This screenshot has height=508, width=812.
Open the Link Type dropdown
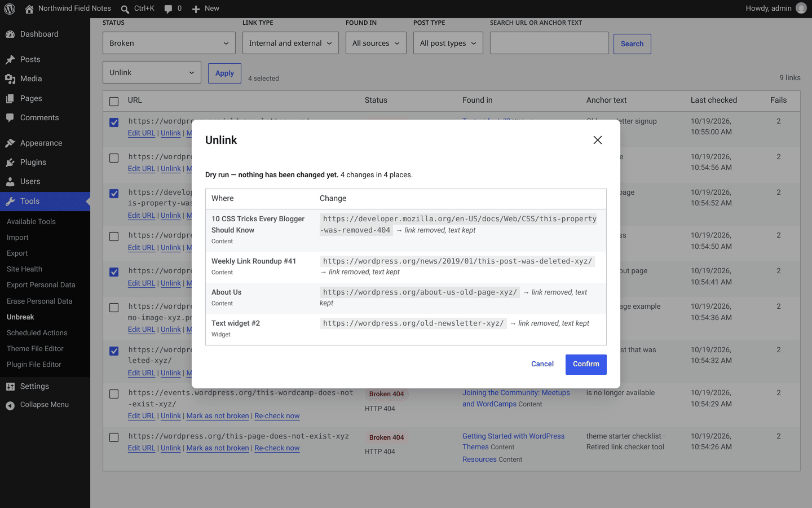[x=290, y=43]
